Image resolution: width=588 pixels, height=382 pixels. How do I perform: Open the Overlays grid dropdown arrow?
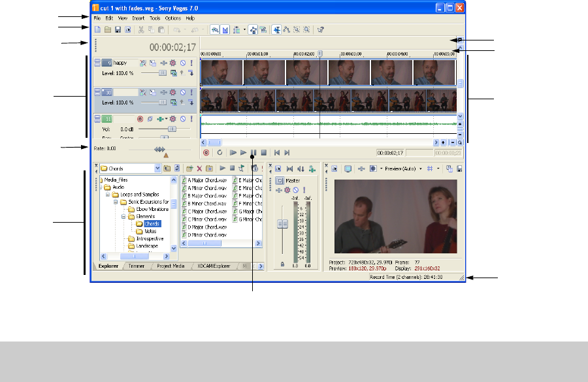438,168
